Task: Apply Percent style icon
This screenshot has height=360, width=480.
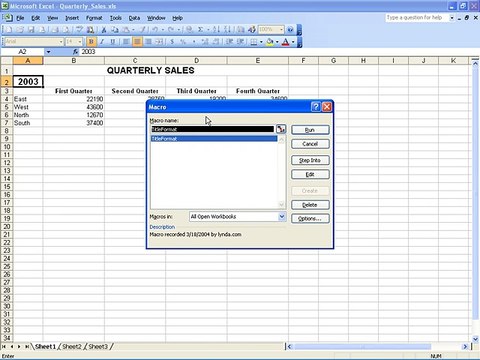Action: tap(183, 42)
